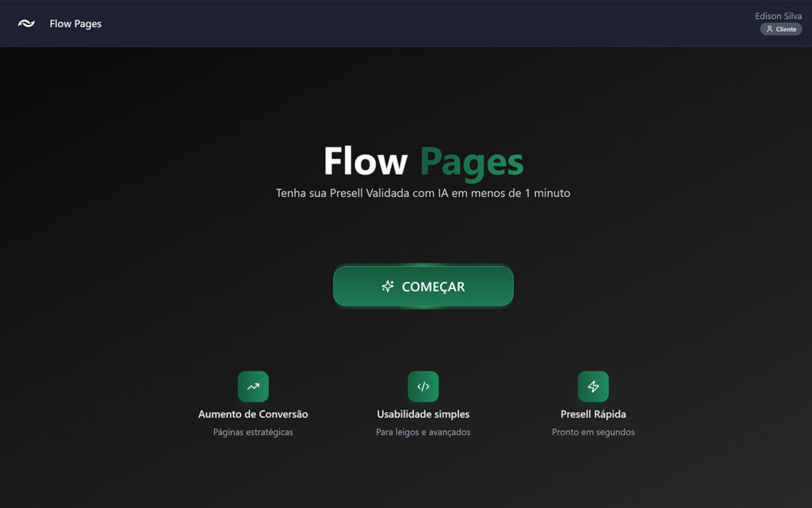The height and width of the screenshot is (508, 812).
Task: Click the sparkle icon inside COMEÇAR
Action: coord(388,286)
